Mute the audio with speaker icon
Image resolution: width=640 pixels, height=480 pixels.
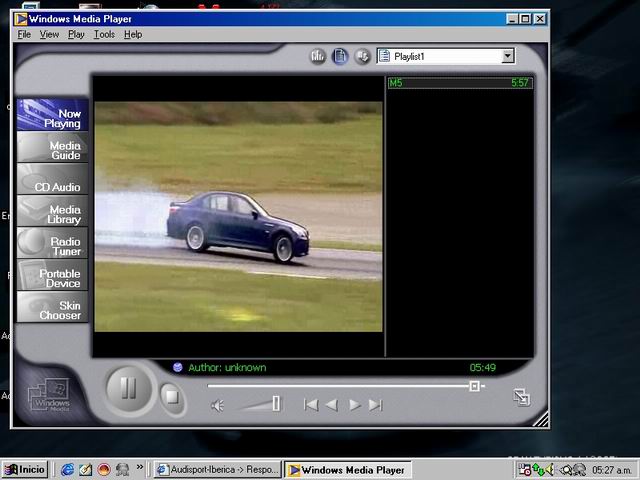pos(217,405)
